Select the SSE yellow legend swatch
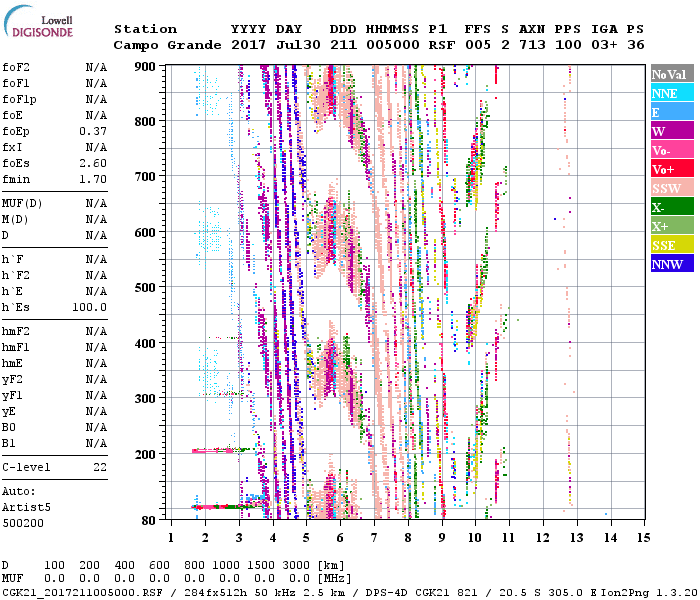This screenshot has width=700, height=600. click(672, 245)
